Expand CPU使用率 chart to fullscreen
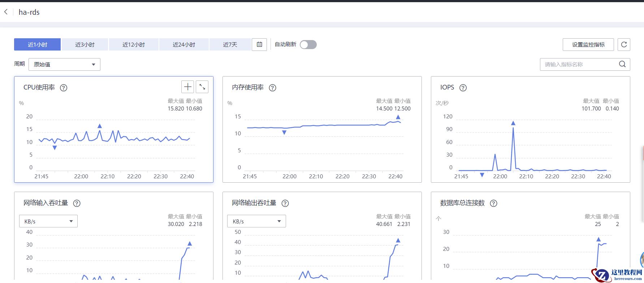 [x=202, y=87]
